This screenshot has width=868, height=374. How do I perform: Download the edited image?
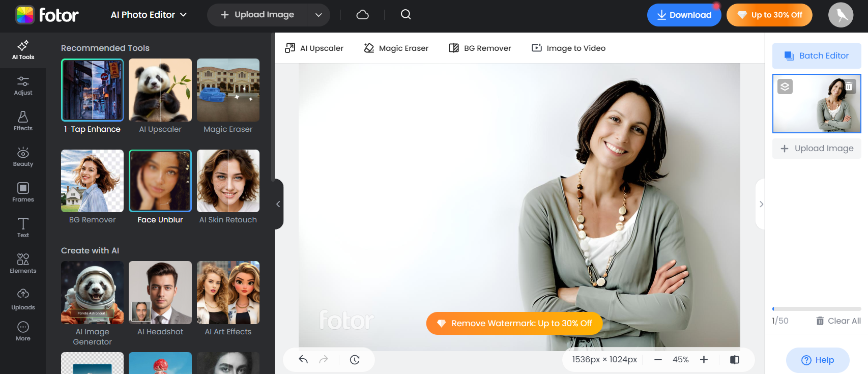[684, 15]
